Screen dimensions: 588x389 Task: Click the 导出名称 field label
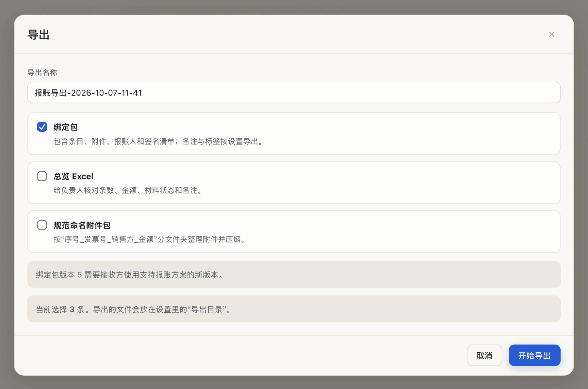pos(42,72)
